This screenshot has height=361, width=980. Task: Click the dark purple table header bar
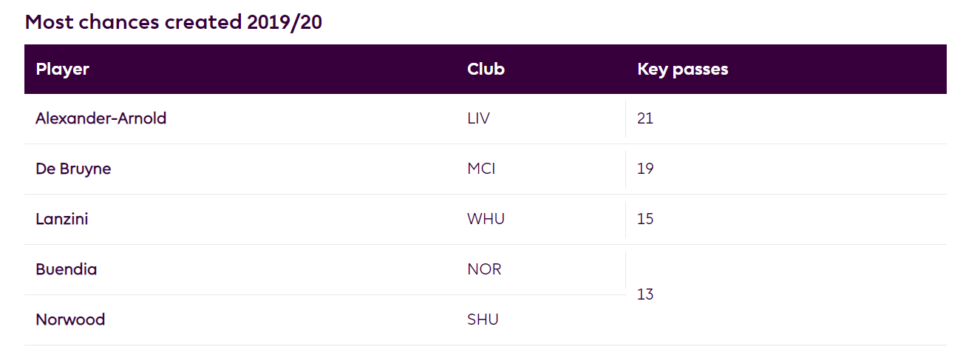coord(486,69)
